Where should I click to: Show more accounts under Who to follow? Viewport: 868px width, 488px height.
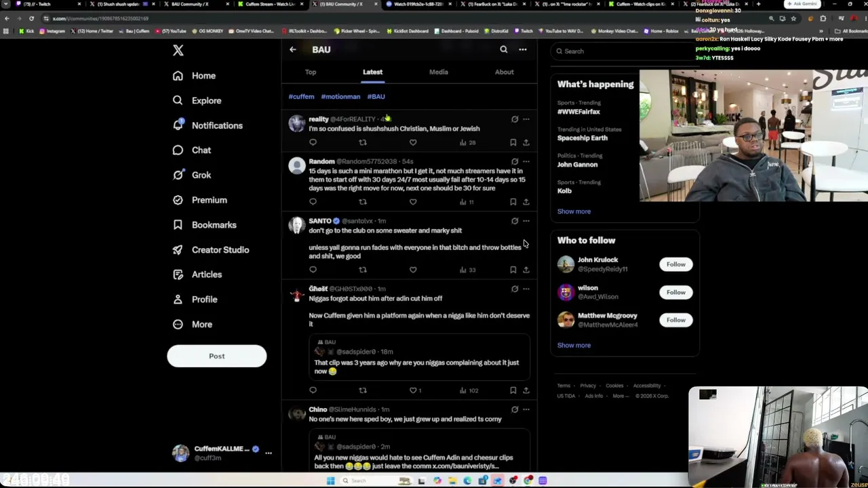click(x=574, y=345)
